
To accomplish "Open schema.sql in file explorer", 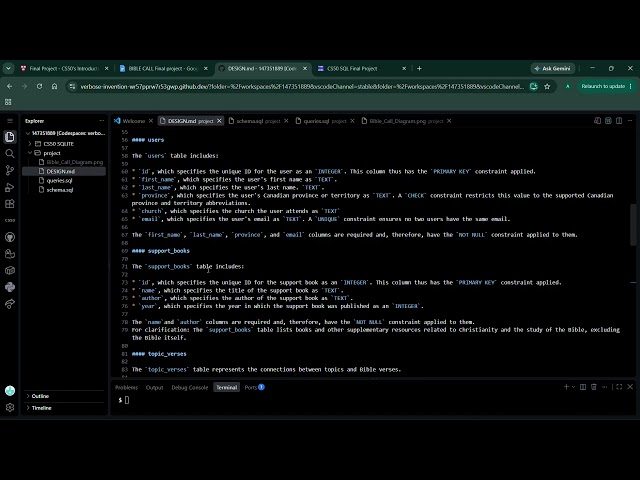I will (x=60, y=190).
